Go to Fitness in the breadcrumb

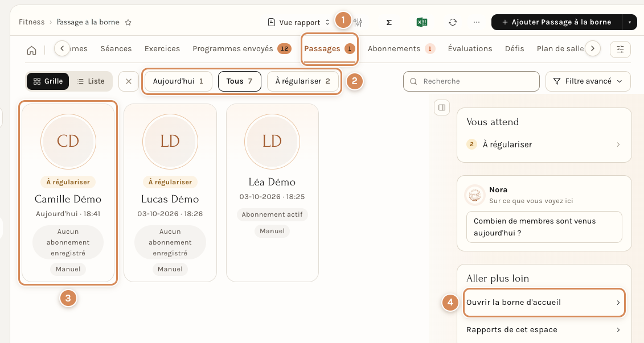pos(32,22)
